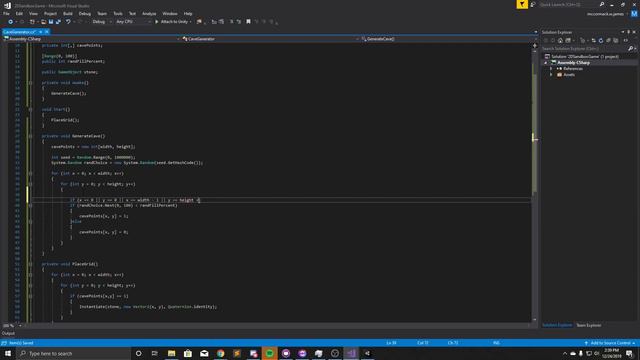Open Visual Studio from the taskbar
The height and width of the screenshot is (360, 640).
(x=351, y=353)
